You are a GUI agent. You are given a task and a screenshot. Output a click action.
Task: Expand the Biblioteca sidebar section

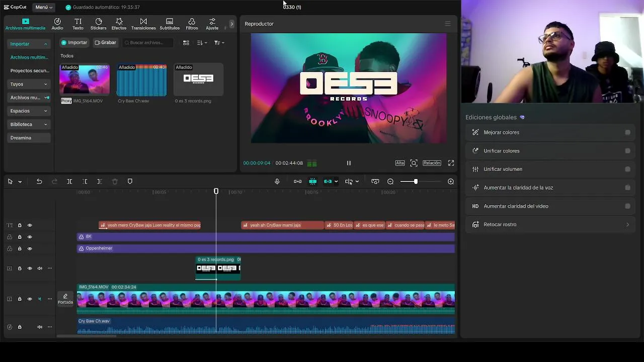45,125
